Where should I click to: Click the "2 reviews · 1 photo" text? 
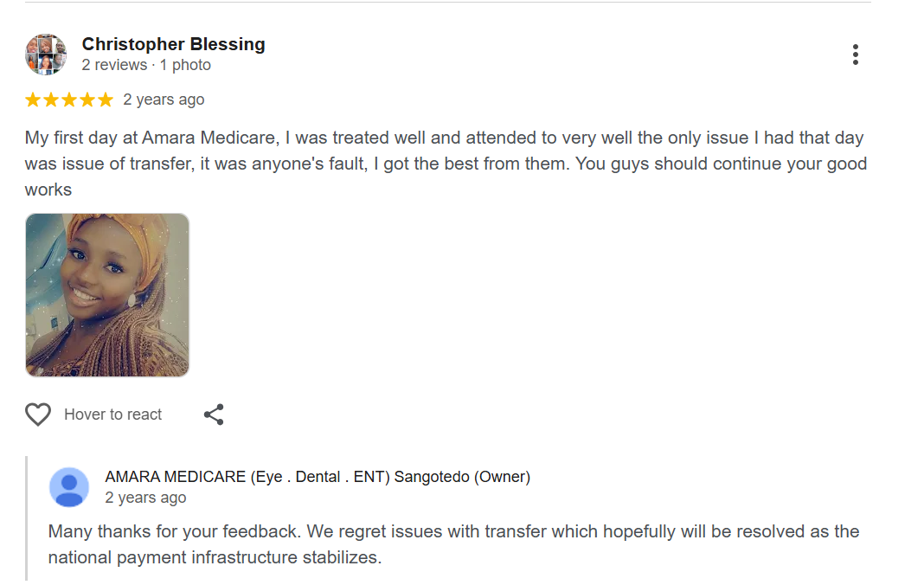(x=146, y=65)
